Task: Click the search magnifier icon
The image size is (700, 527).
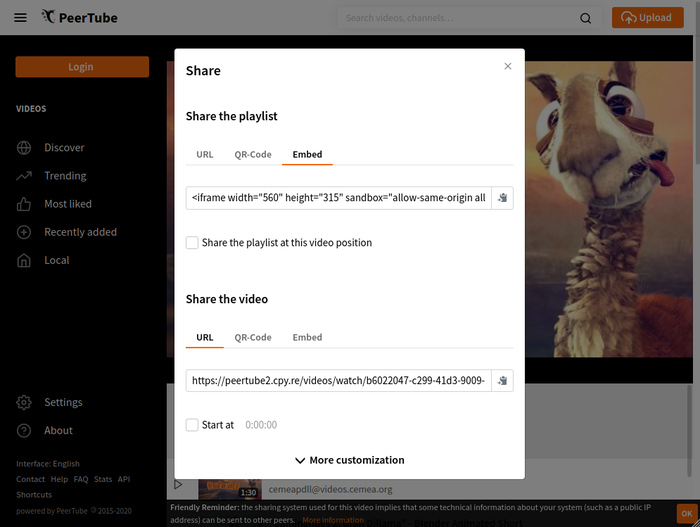Action: [585, 18]
